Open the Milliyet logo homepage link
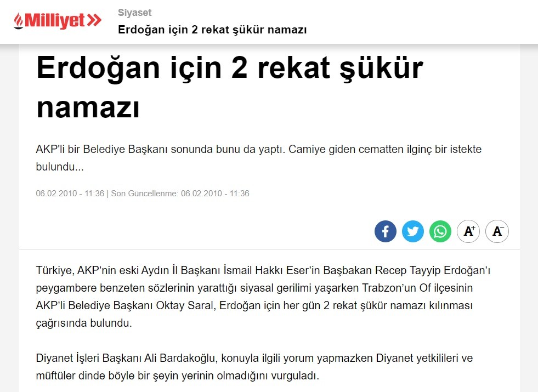Image resolution: width=538 pixels, height=392 pixels. pos(58,21)
